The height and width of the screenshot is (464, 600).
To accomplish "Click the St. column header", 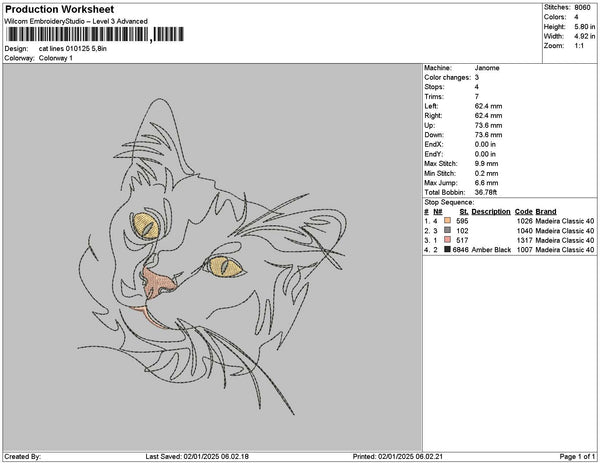I will pos(463,212).
